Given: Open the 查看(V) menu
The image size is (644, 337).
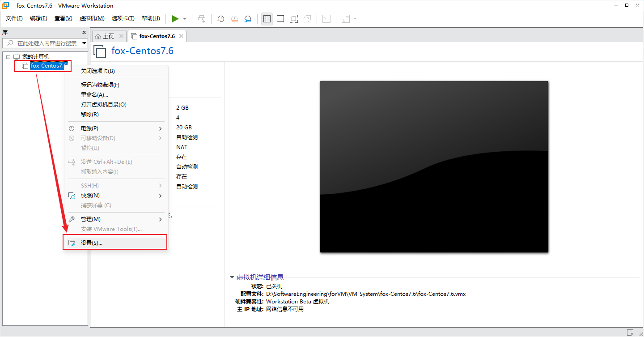Looking at the screenshot, I should tap(63, 18).
